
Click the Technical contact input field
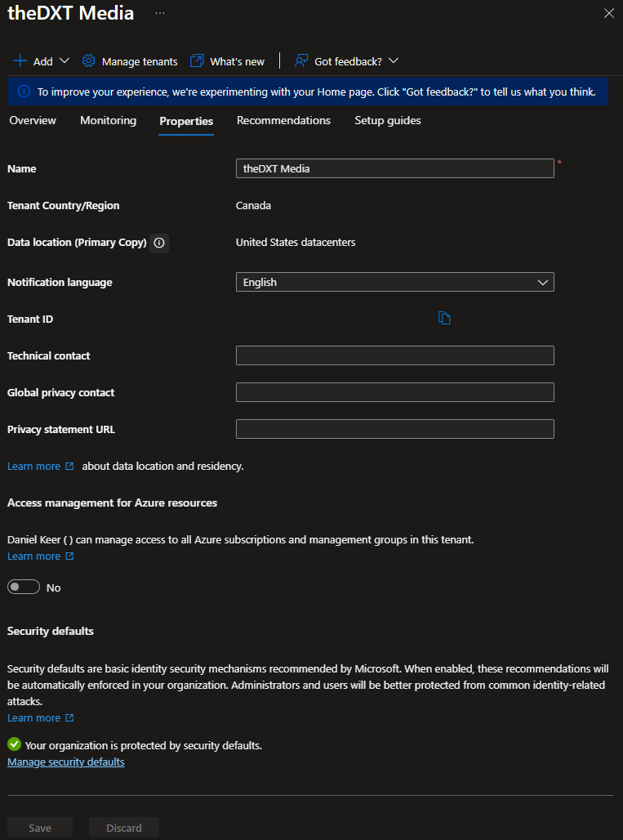click(395, 355)
